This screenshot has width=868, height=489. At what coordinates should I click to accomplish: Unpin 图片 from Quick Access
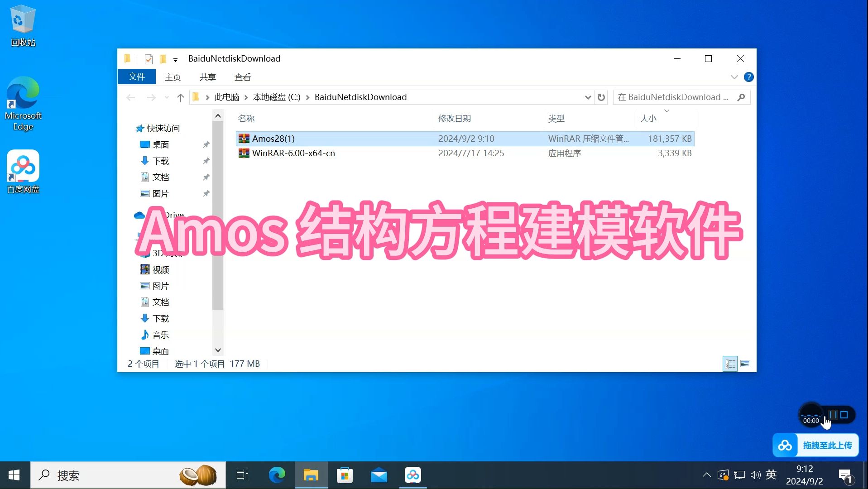click(206, 193)
